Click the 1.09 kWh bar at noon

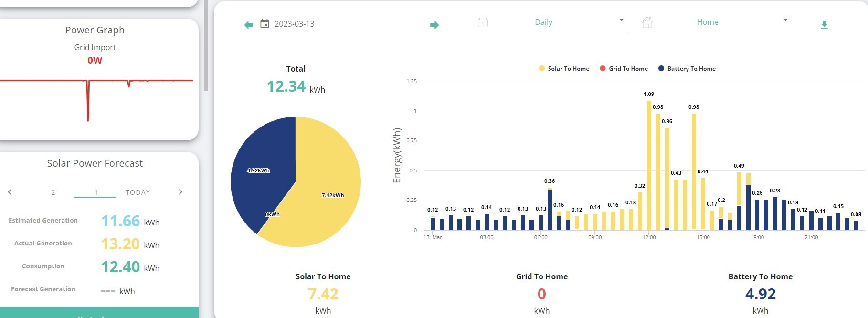(x=649, y=165)
